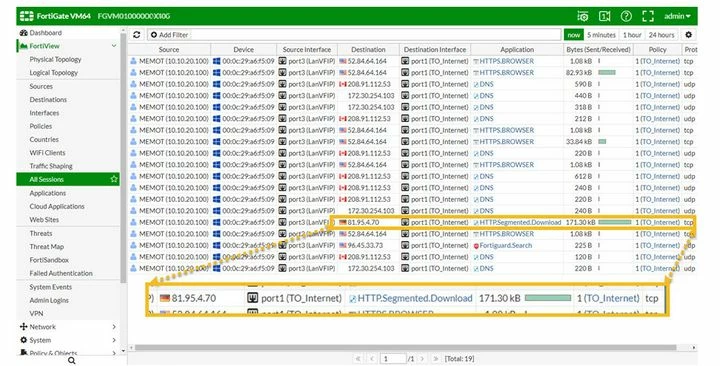Sort by the Application column header
The width and height of the screenshot is (720, 366).
(517, 50)
